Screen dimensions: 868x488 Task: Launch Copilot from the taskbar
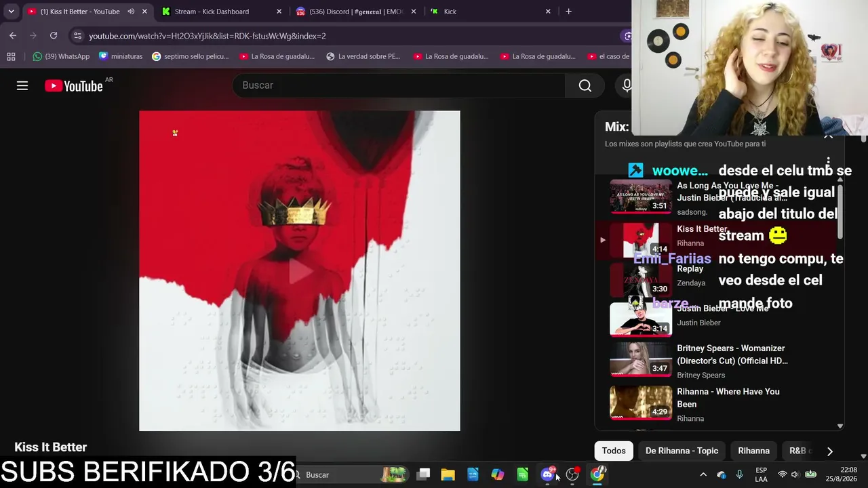click(x=498, y=474)
